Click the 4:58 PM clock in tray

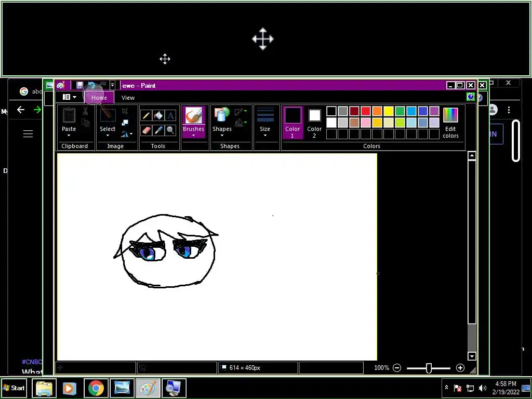point(506,384)
